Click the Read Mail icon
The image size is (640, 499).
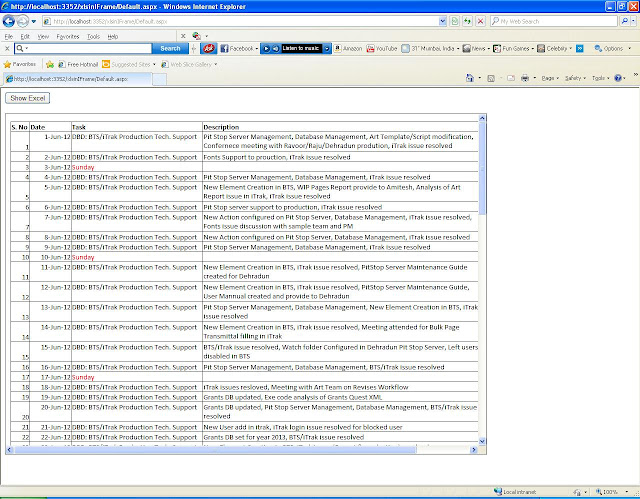511,78
